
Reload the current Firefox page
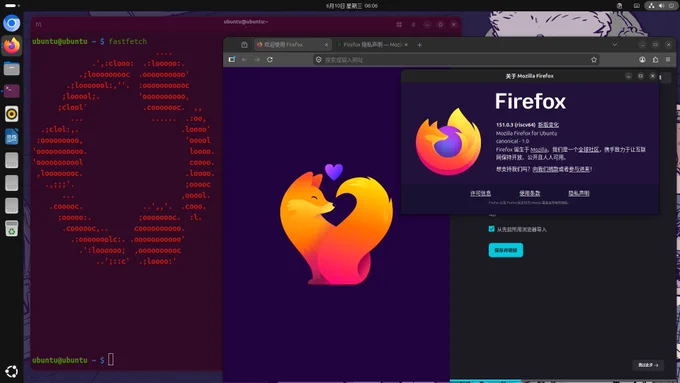(270, 59)
